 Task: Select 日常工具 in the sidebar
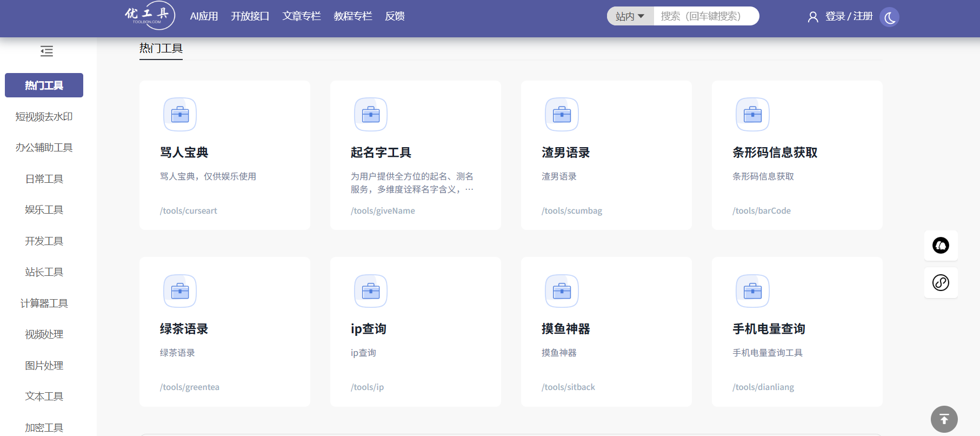tap(44, 179)
